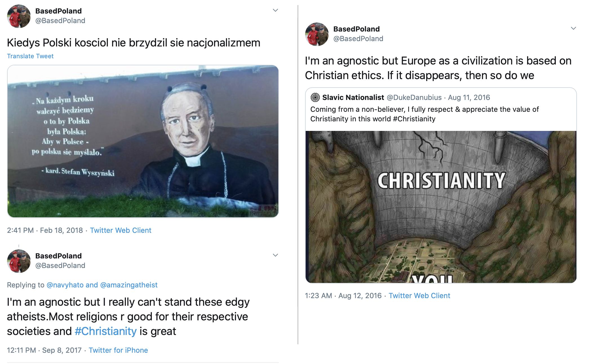Expand options chevron on the edgy atheists tweet
The width and height of the screenshot is (593, 364).
point(276,255)
